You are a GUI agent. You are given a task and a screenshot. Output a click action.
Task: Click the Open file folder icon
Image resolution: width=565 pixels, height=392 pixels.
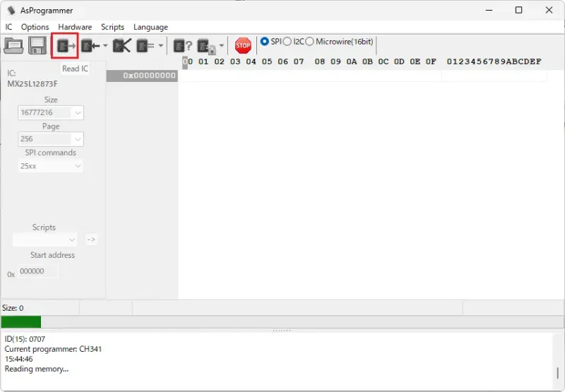(x=14, y=46)
